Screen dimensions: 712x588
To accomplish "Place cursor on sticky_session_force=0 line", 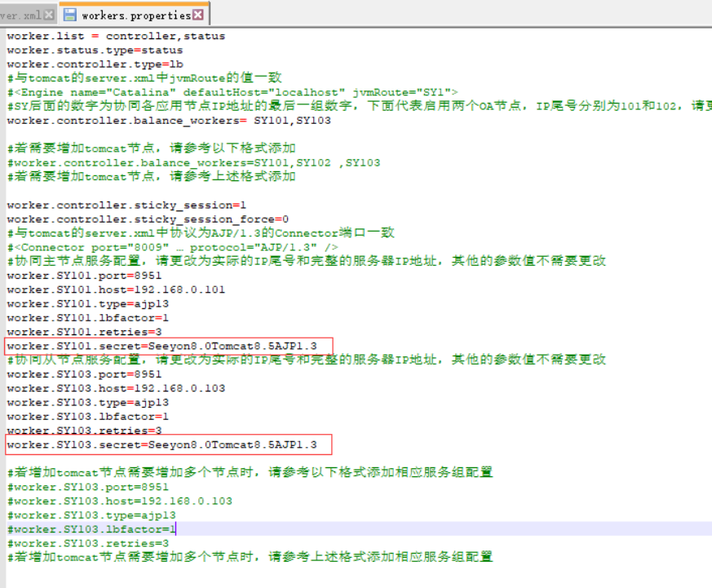I will point(147,219).
